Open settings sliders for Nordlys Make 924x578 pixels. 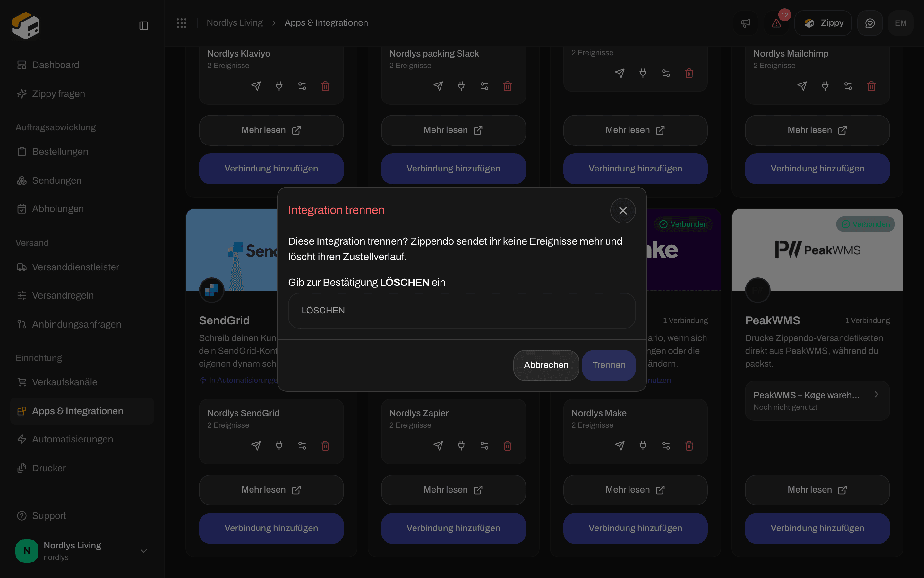coord(666,446)
